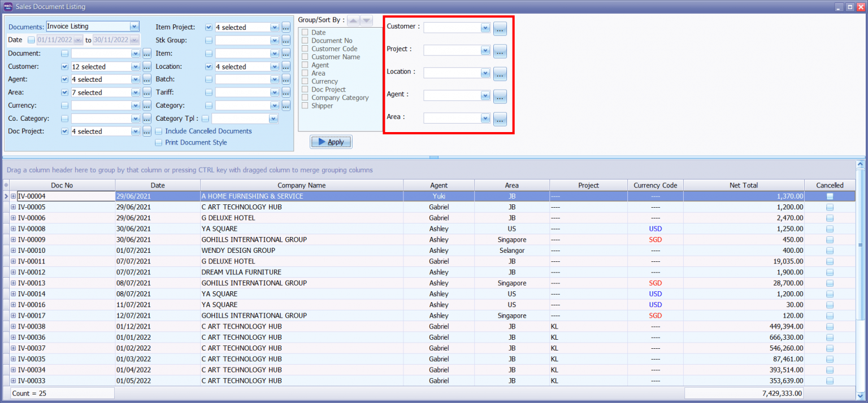
Task: Click the ellipsis next to the Item filter
Action: coord(285,53)
